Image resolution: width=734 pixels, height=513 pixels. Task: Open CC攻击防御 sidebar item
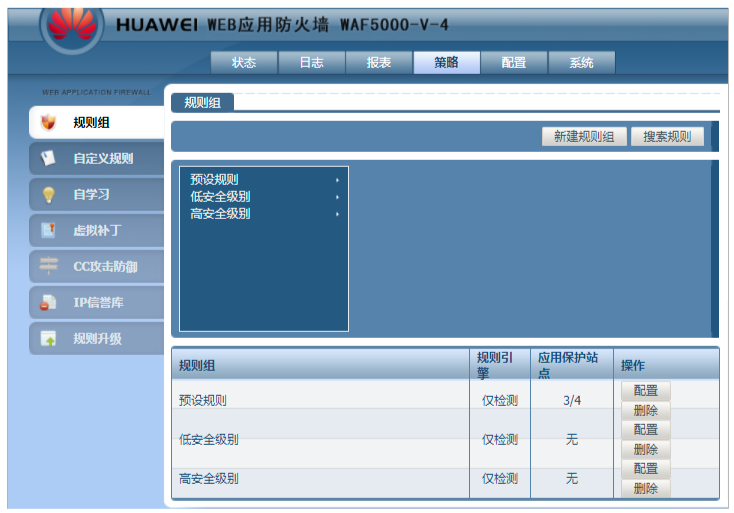coord(97,266)
